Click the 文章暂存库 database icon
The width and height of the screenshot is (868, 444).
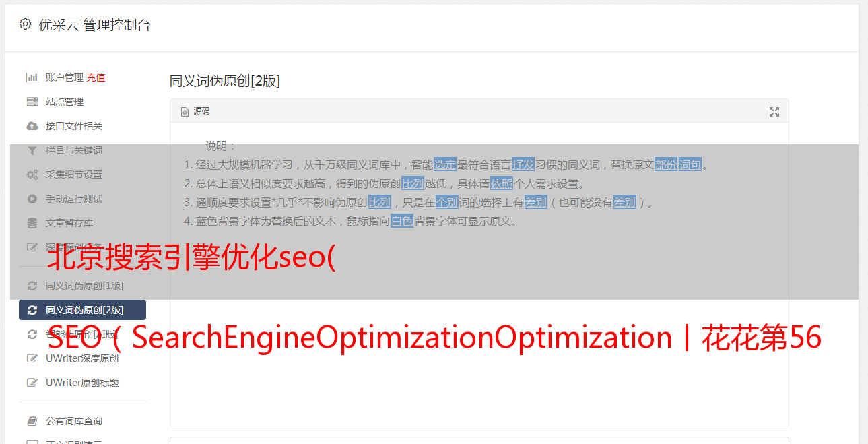32,223
